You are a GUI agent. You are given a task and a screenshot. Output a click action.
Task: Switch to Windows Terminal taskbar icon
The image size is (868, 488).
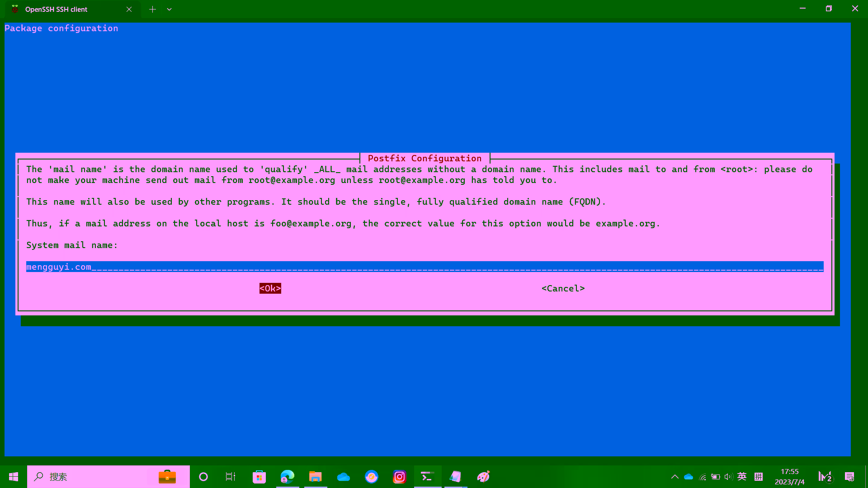point(427,477)
